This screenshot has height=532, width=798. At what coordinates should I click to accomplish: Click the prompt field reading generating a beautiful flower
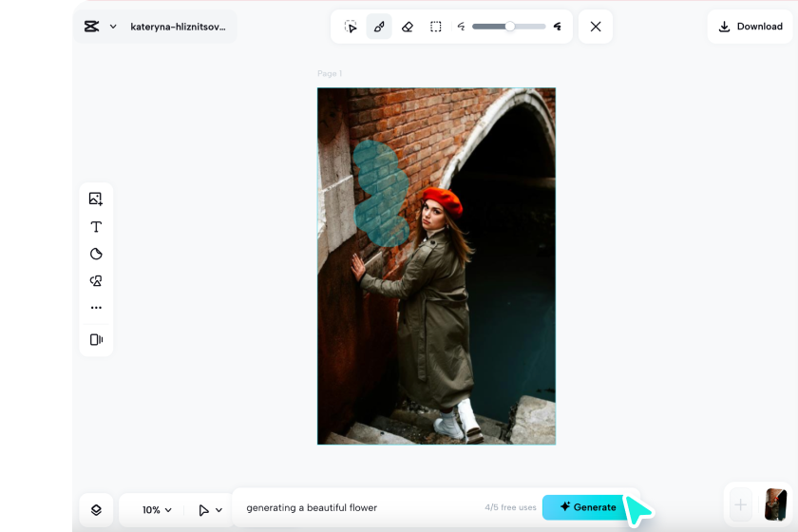[312, 507]
